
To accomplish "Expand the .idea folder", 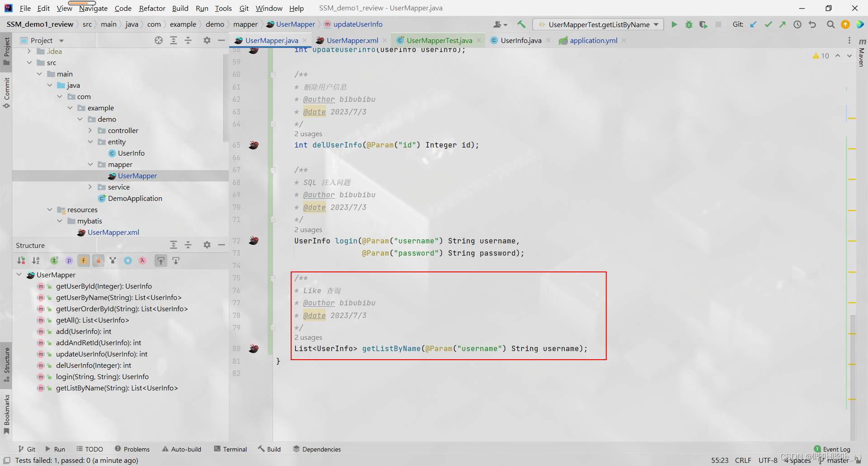I will point(29,51).
